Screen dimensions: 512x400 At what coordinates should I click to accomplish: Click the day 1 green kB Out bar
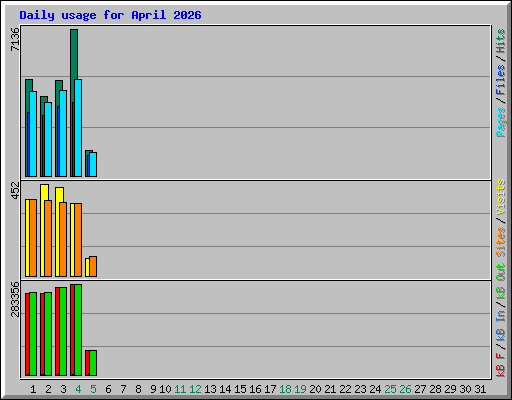coord(33,334)
